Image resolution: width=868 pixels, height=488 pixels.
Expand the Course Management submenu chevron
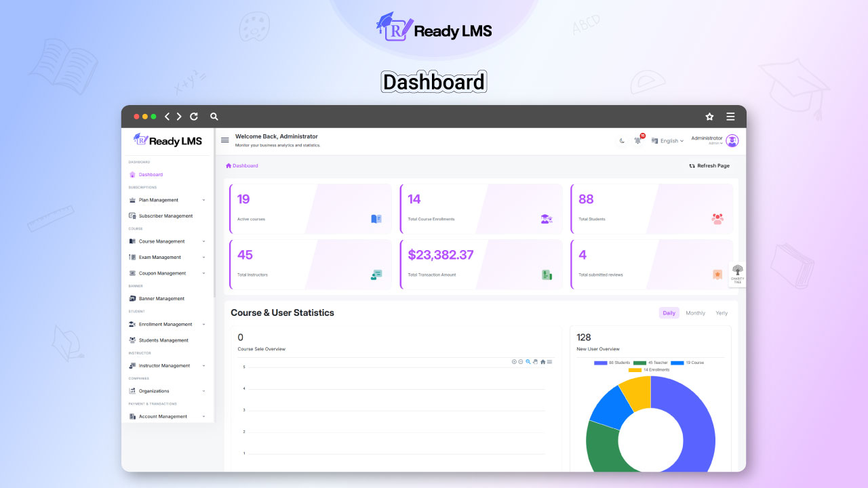pyautogui.click(x=203, y=241)
